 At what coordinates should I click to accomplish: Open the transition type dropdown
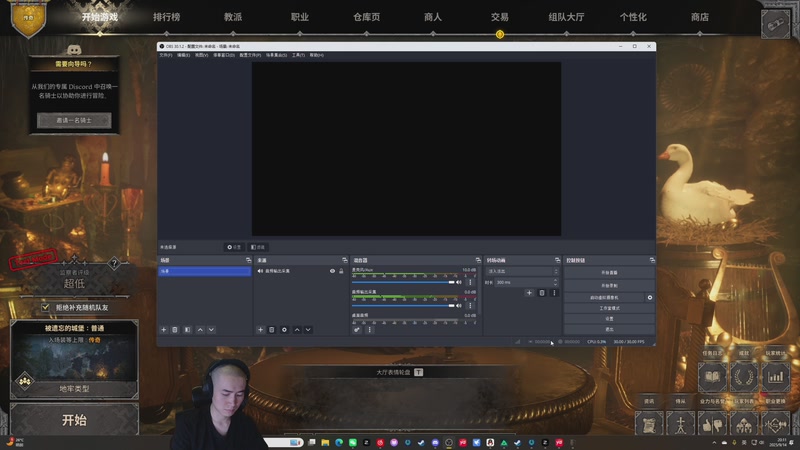(x=522, y=271)
